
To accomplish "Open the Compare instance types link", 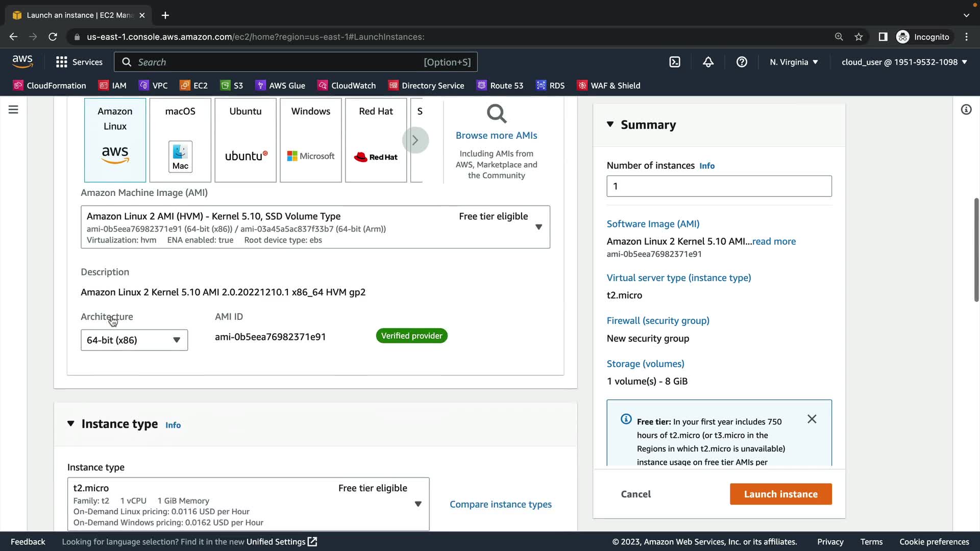I will [x=500, y=504].
